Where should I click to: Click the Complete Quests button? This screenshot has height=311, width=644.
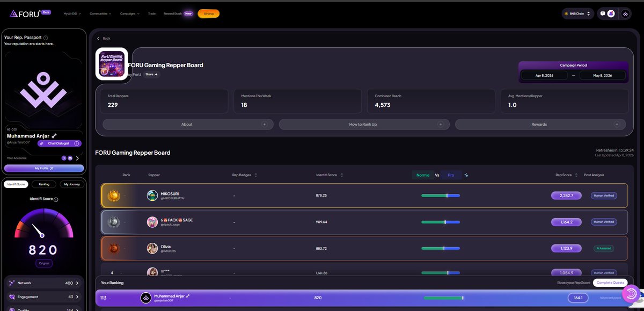pyautogui.click(x=610, y=282)
